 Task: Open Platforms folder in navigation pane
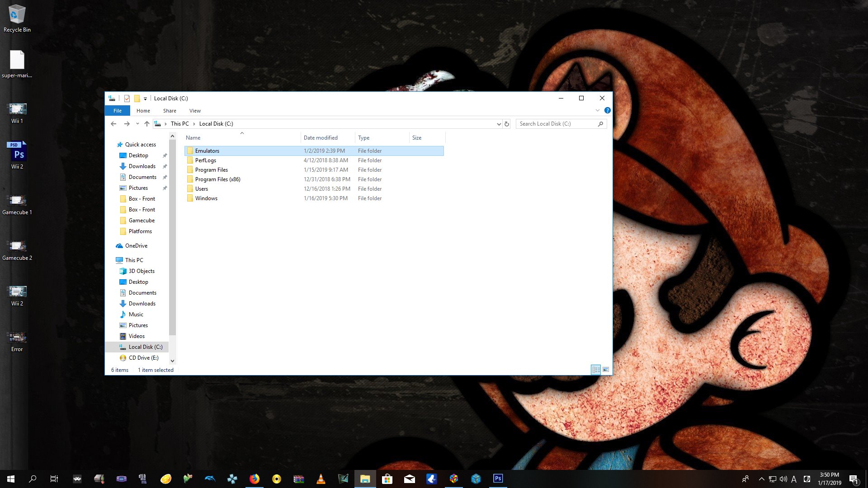click(x=140, y=231)
